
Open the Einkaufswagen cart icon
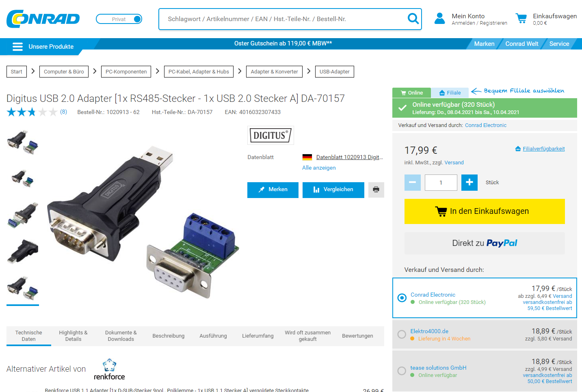coord(521,19)
